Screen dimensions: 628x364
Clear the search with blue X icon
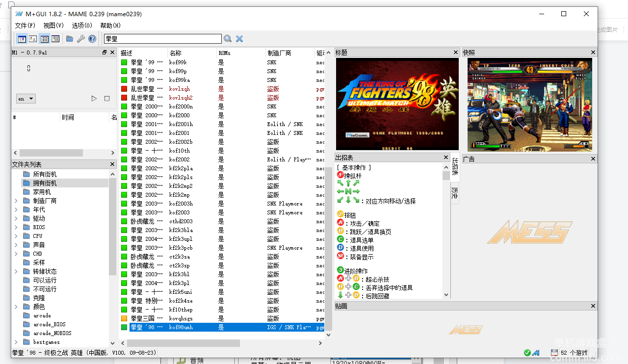(x=239, y=39)
